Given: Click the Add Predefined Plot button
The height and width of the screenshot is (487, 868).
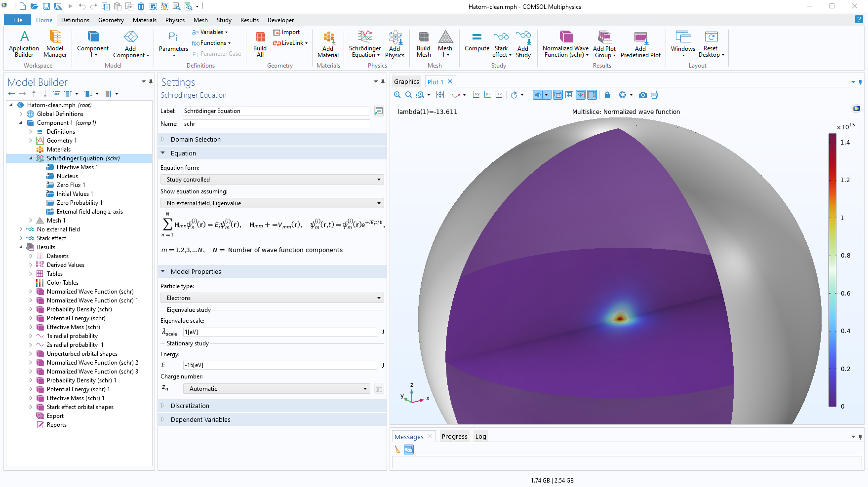Looking at the screenshot, I should (640, 44).
